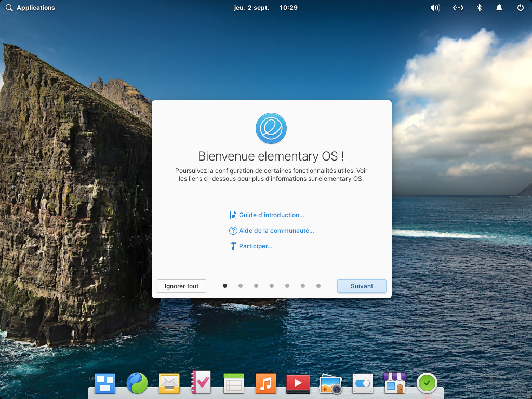Jump to the third page indicator dot

point(256,286)
